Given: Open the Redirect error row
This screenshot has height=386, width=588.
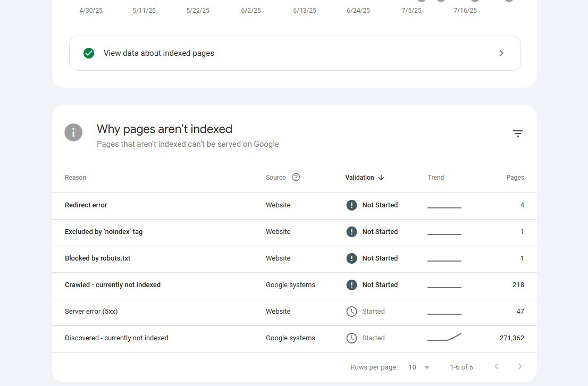Looking at the screenshot, I should (x=86, y=205).
